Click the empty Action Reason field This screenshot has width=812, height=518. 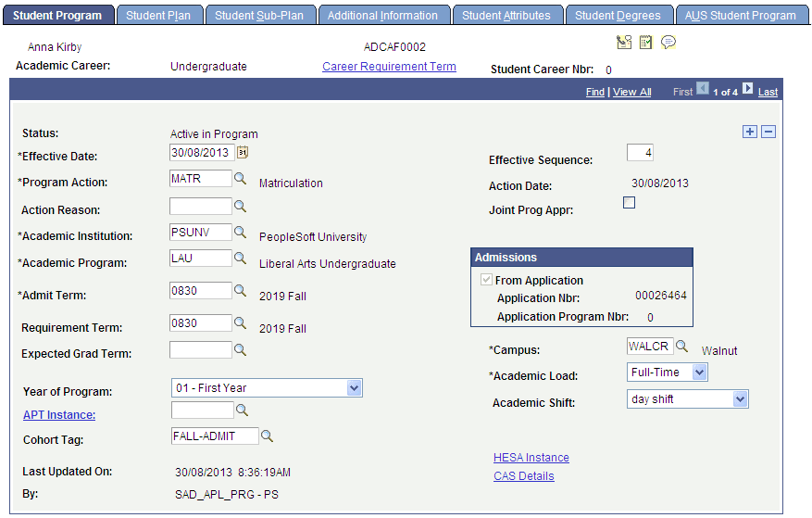[200, 206]
